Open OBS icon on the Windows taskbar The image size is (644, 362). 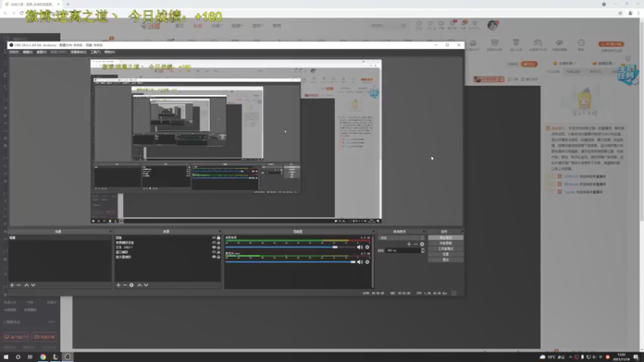[68, 356]
